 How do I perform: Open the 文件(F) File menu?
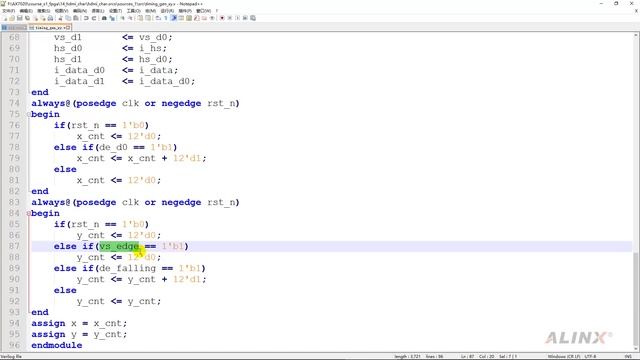9,11
